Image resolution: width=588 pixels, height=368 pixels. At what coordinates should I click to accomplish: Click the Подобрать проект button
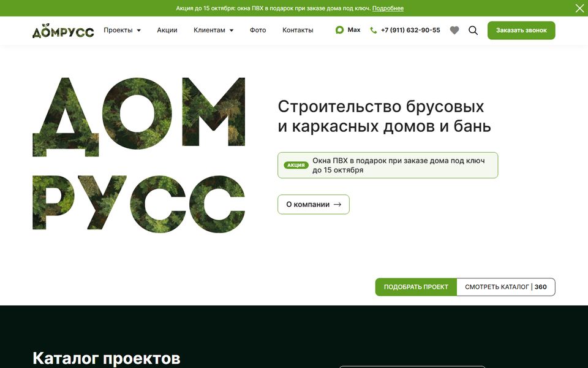tap(416, 287)
